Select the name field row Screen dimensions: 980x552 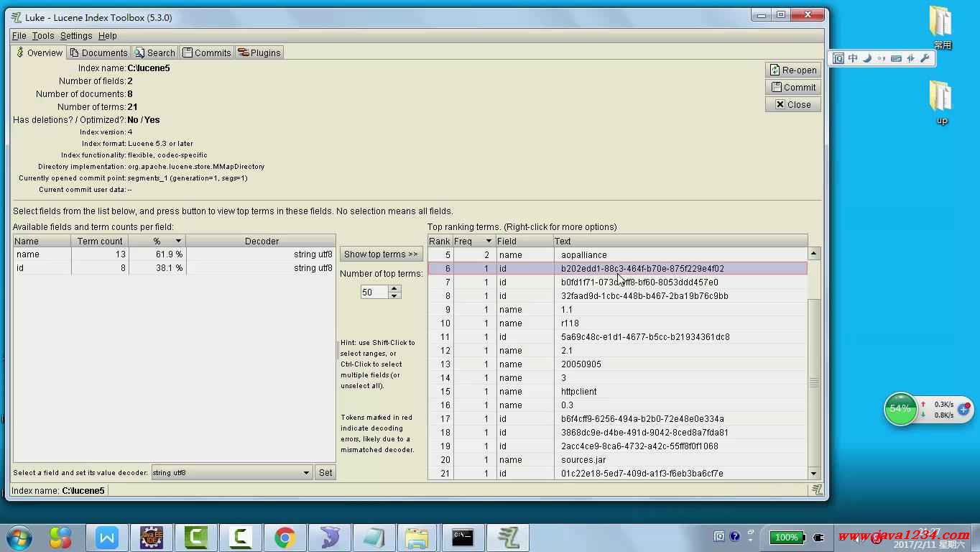174,254
